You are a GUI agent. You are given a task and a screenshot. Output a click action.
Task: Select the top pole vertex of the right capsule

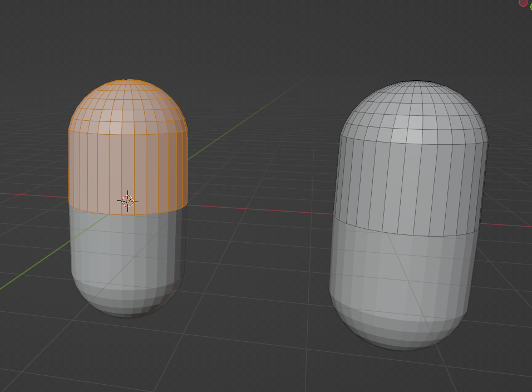[x=416, y=84]
